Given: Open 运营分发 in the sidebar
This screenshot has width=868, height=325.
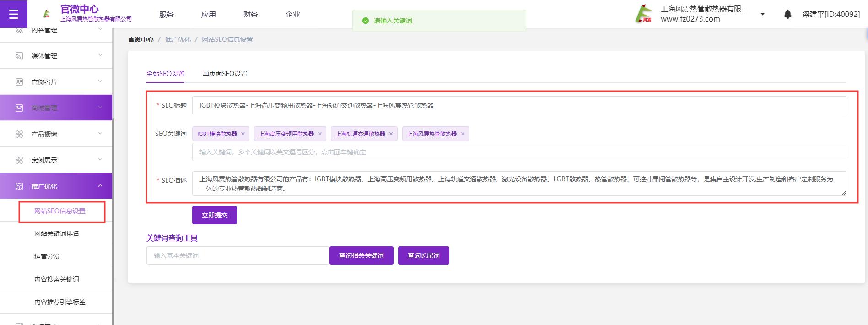Looking at the screenshot, I should coord(47,256).
